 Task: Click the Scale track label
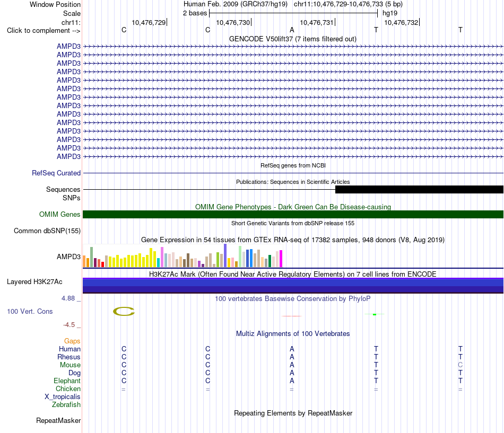pos(72,13)
